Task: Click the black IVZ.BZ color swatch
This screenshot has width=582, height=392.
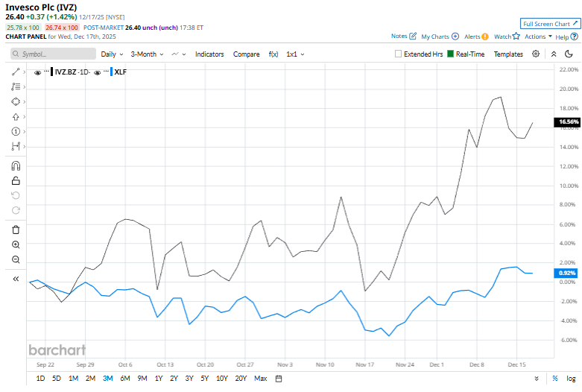Action: pos(52,72)
